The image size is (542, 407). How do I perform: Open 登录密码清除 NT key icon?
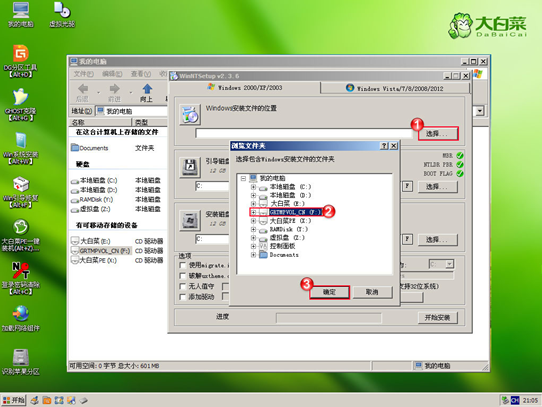21,278
